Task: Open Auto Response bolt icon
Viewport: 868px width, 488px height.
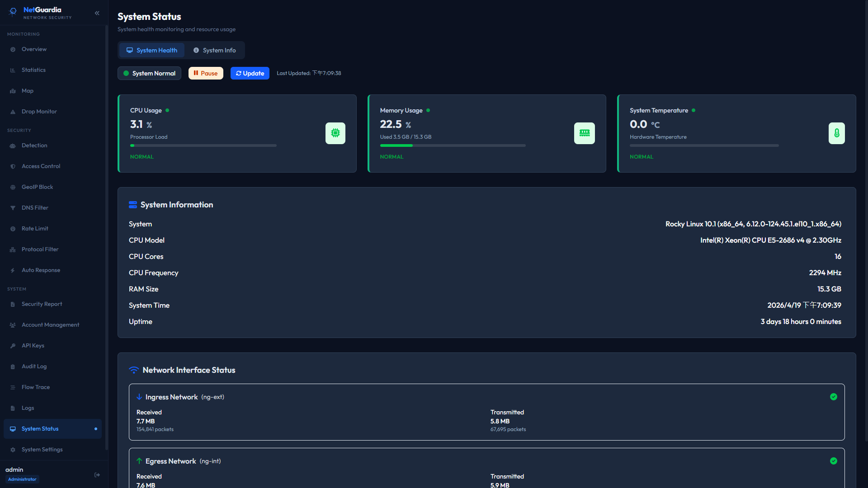Action: pos(13,270)
